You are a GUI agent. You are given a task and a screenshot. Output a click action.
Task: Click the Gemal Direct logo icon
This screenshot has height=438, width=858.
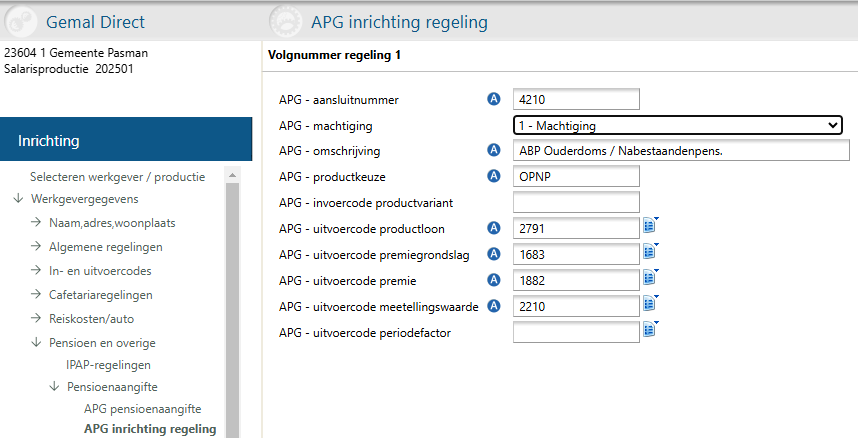pos(21,22)
